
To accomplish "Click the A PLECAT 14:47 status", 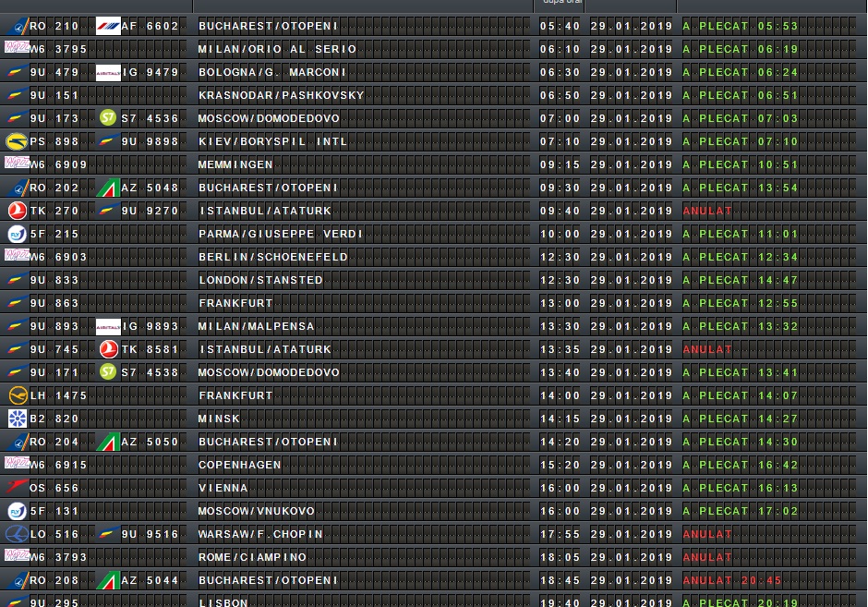I will click(741, 280).
